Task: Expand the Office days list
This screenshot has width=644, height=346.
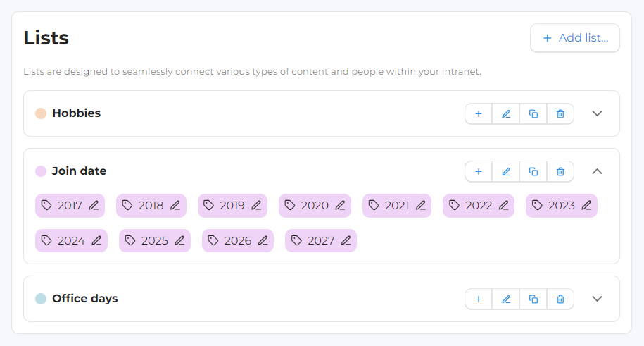Action: (x=597, y=299)
